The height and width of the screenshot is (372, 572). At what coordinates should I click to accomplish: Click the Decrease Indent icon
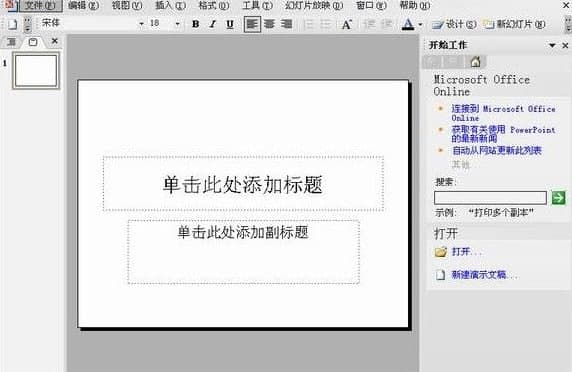369,24
